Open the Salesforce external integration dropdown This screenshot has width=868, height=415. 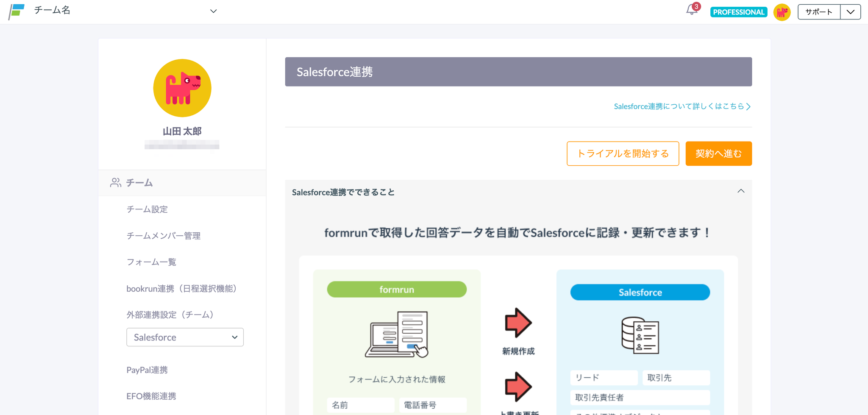coord(185,337)
